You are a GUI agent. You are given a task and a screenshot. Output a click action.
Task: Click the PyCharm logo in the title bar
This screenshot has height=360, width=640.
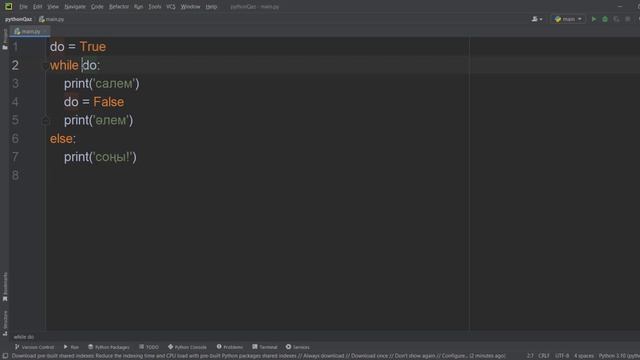(8, 6)
